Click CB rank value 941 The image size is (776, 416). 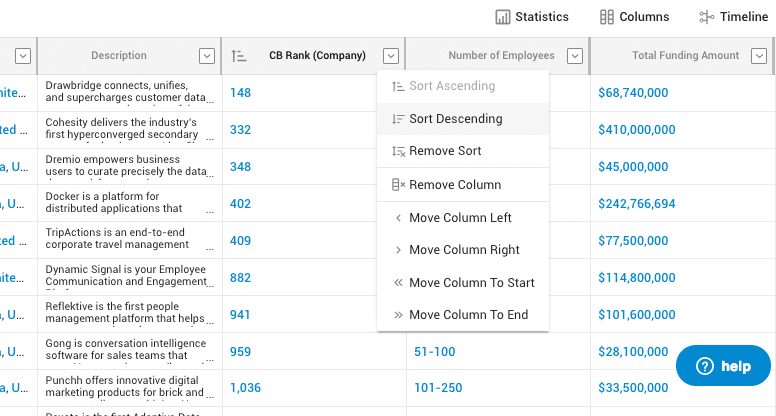[240, 315]
